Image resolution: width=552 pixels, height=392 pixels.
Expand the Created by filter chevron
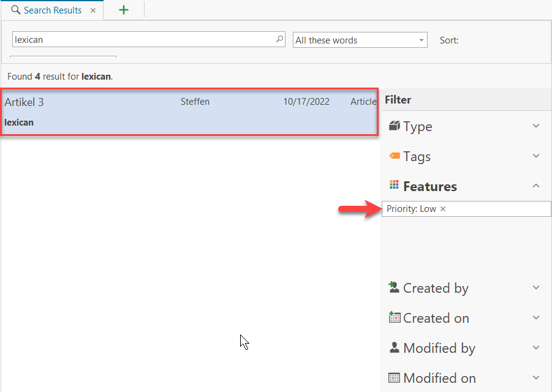coord(536,287)
